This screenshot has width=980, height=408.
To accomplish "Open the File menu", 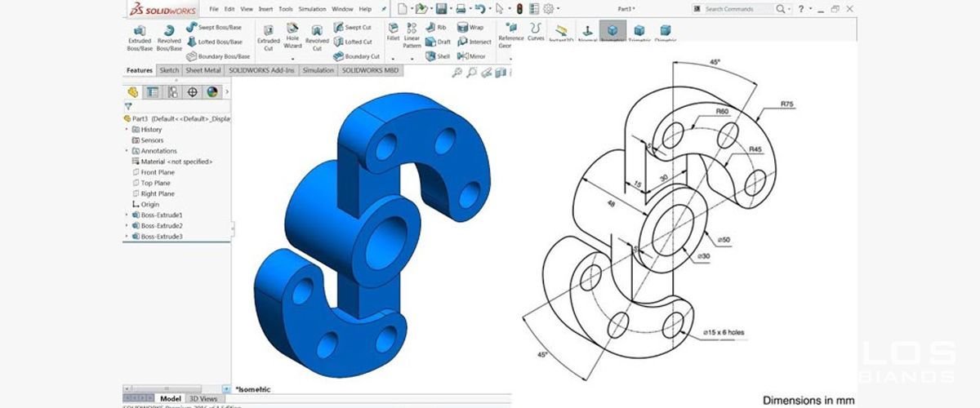I will pos(214,9).
